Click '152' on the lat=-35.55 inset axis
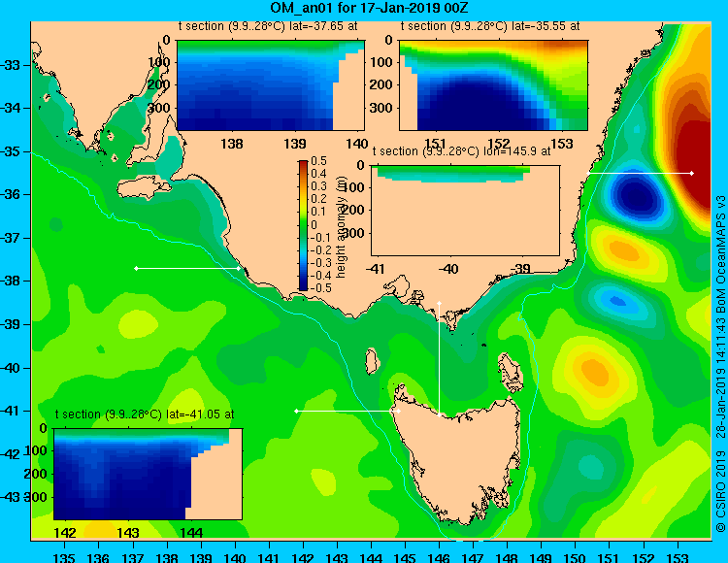728x563 pixels. (x=499, y=144)
